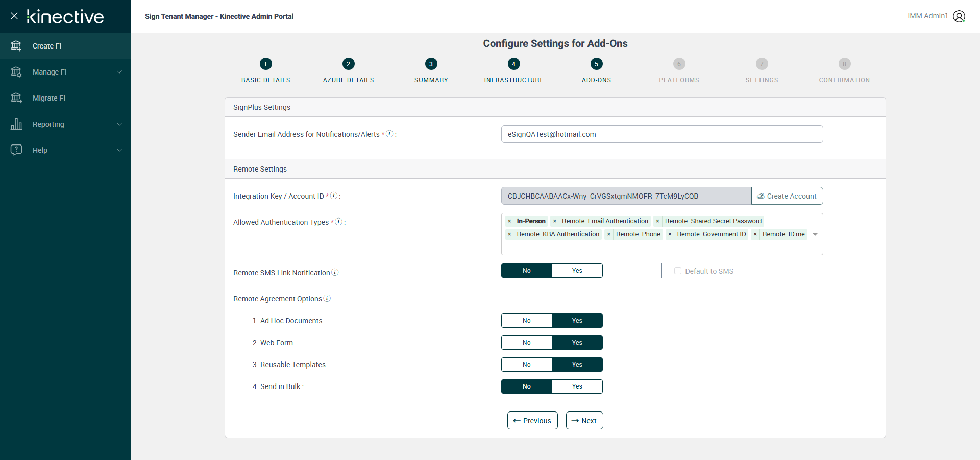Click the Create Account button

point(787,196)
